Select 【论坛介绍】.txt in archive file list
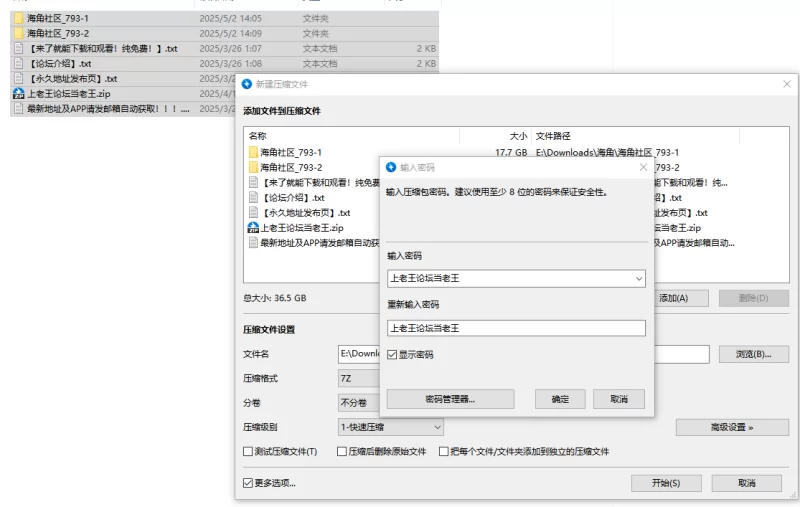Viewport: 800px width, 507px height. (293, 197)
